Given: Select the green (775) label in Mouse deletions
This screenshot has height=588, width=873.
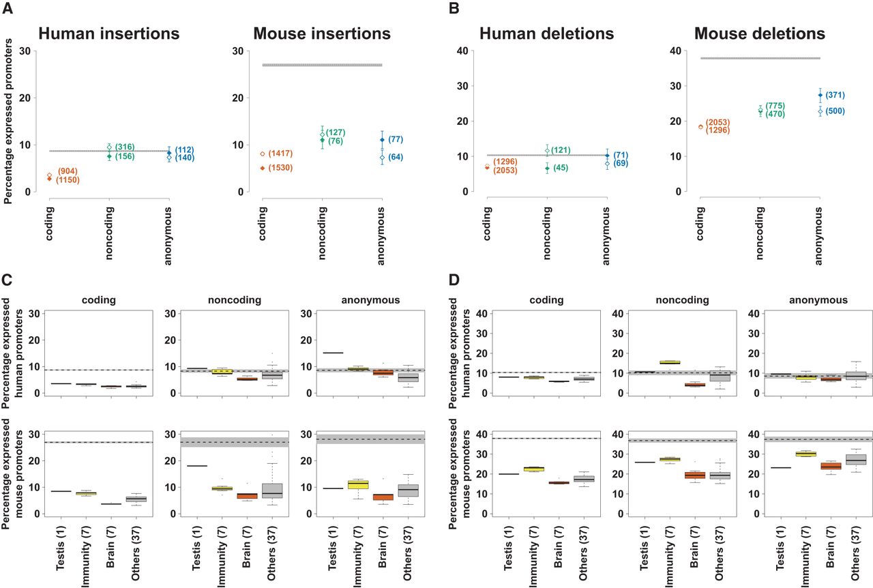Looking at the screenshot, I should point(776,106).
